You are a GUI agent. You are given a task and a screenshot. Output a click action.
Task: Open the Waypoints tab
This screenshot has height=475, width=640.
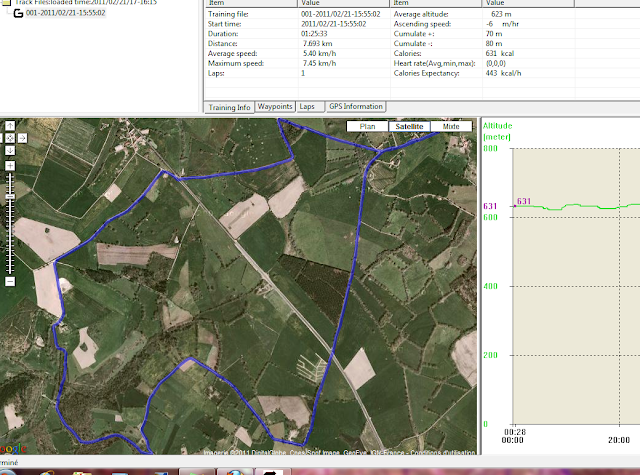click(275, 107)
